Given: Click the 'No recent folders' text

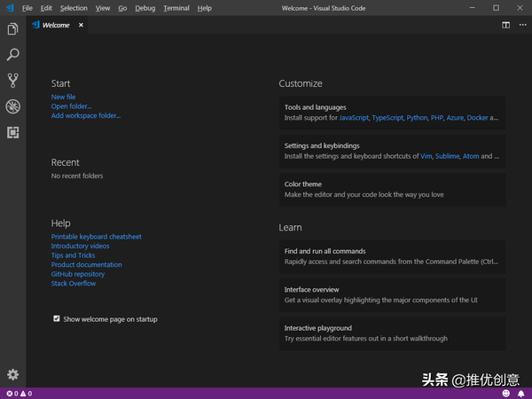Looking at the screenshot, I should [77, 176].
